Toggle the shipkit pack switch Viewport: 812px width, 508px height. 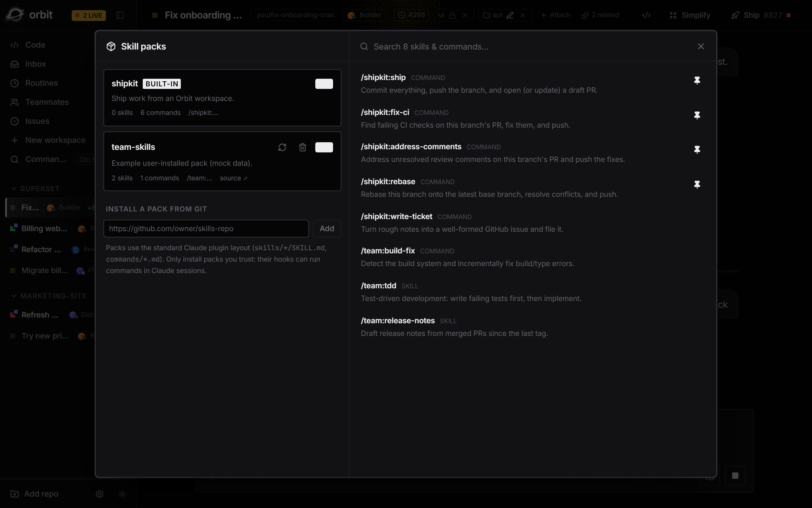click(x=324, y=84)
